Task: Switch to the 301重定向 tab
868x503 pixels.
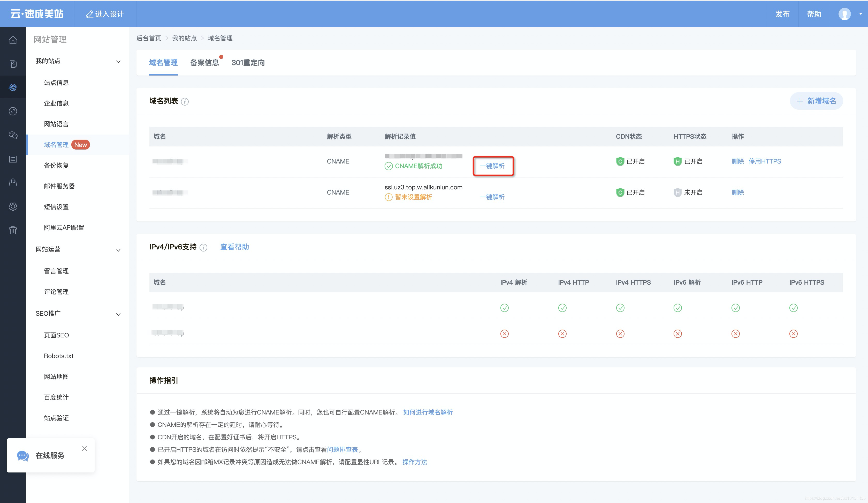Action: pos(248,63)
